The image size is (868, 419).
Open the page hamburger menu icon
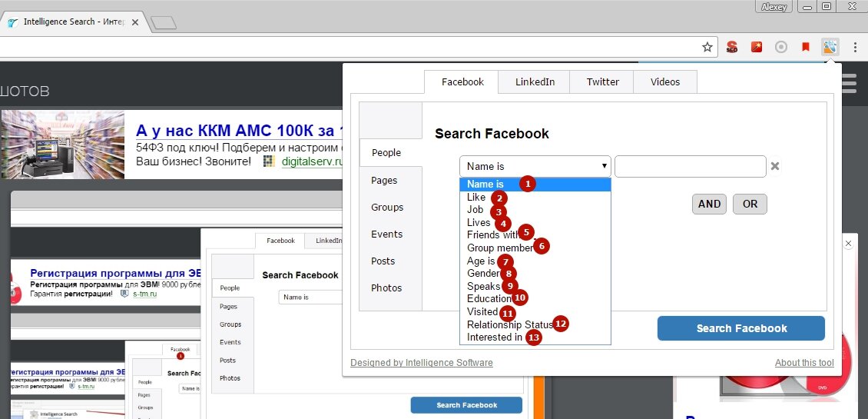(x=849, y=84)
